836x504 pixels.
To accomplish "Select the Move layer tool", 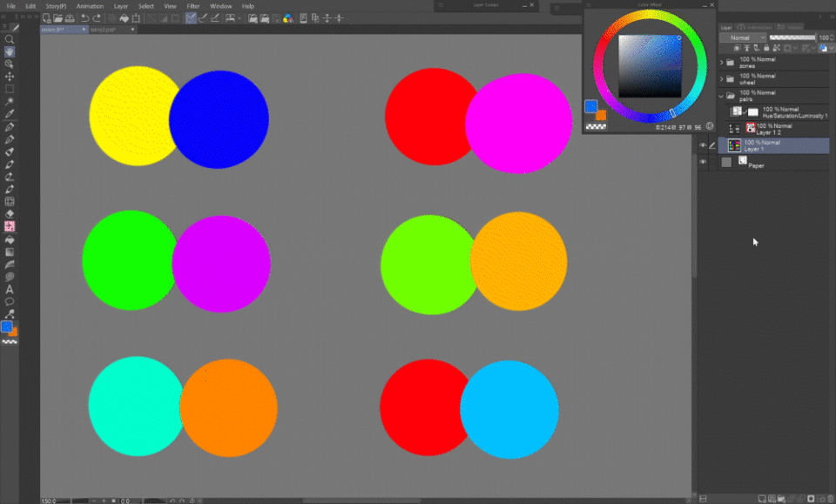I will [10, 77].
